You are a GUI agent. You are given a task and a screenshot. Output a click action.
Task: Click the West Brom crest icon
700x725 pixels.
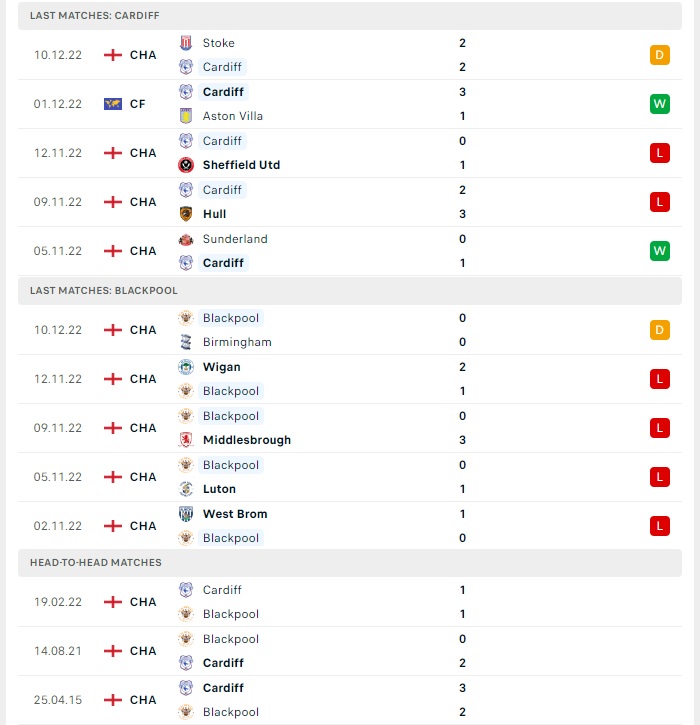point(186,514)
